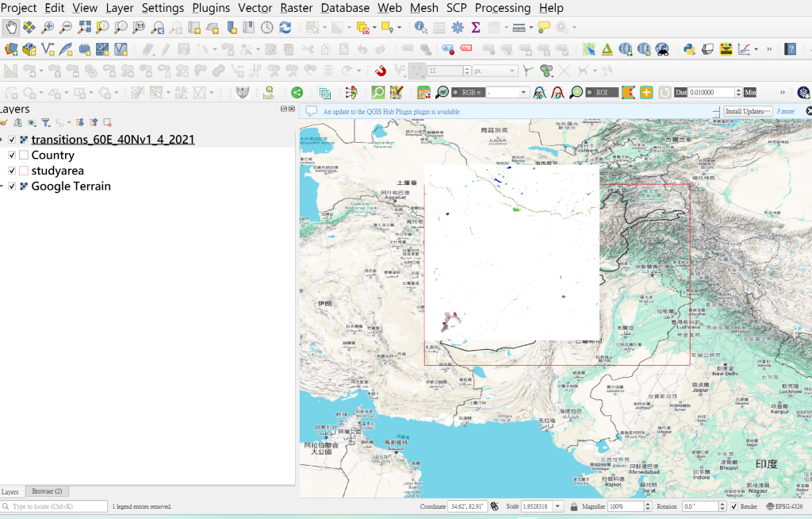Open the Processing menu
812x519 pixels.
(x=502, y=8)
